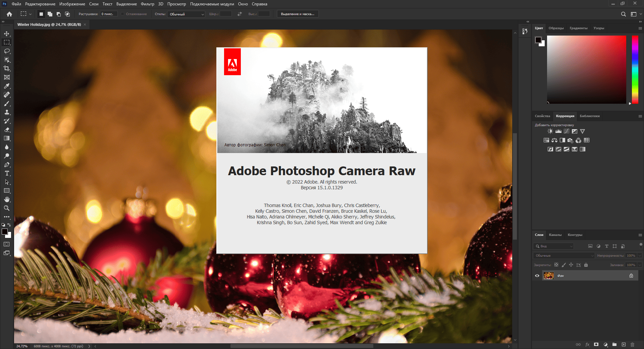Open the Заливка 100% dropdown arrow

click(640, 265)
